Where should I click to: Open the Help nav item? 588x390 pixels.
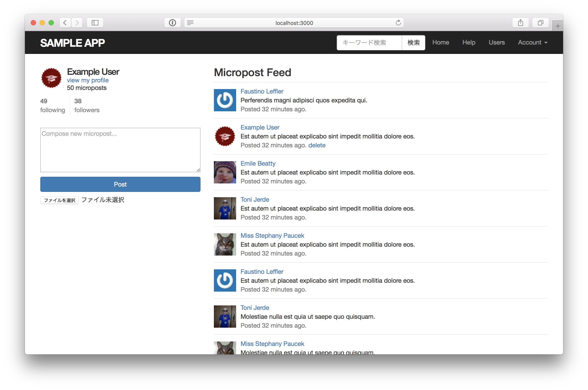point(469,43)
